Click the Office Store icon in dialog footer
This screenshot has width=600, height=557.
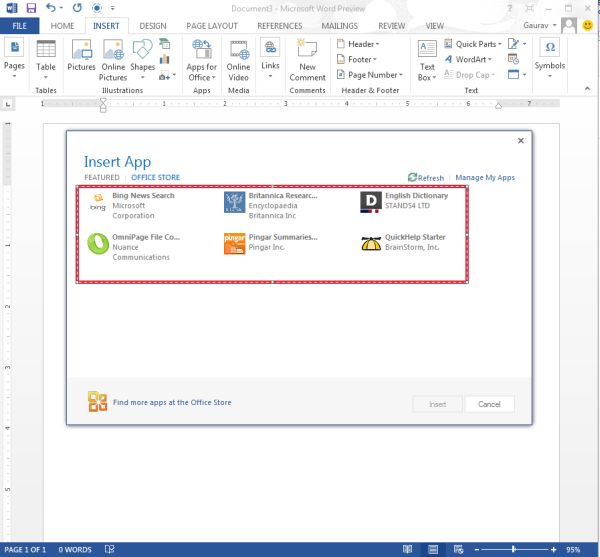click(97, 402)
